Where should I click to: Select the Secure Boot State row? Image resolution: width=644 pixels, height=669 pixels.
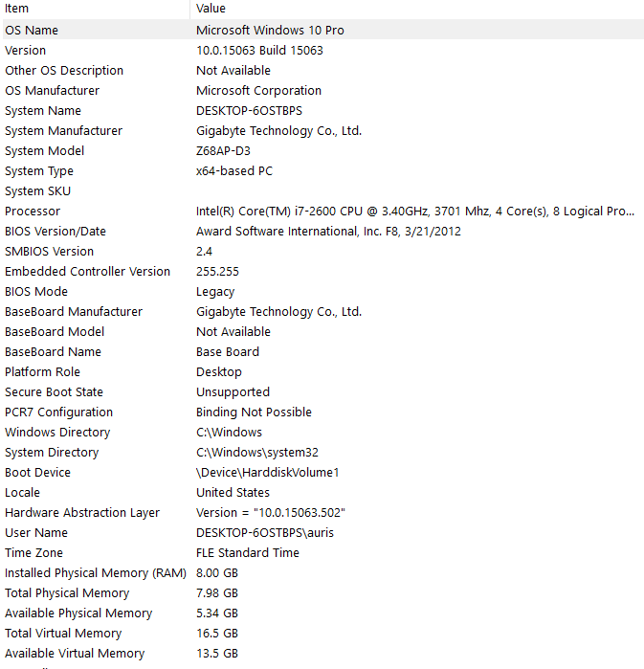(323, 391)
